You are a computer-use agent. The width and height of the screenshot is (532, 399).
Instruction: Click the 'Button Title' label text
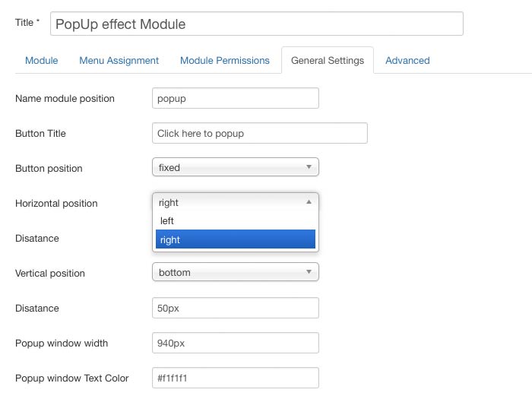40,134
